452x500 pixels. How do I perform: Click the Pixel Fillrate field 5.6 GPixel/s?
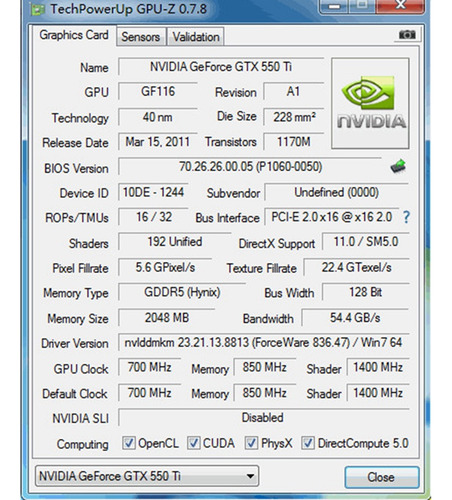pyautogui.click(x=165, y=267)
